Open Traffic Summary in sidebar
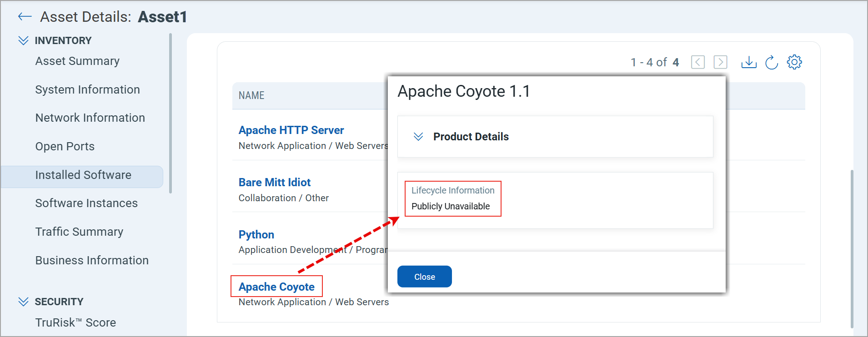The width and height of the screenshot is (868, 337). [79, 232]
